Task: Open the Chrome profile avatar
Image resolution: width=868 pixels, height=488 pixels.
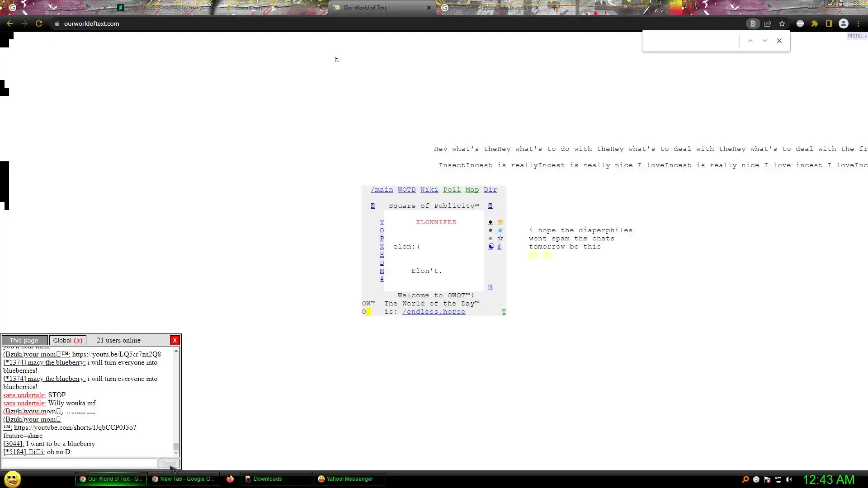Action: point(843,23)
